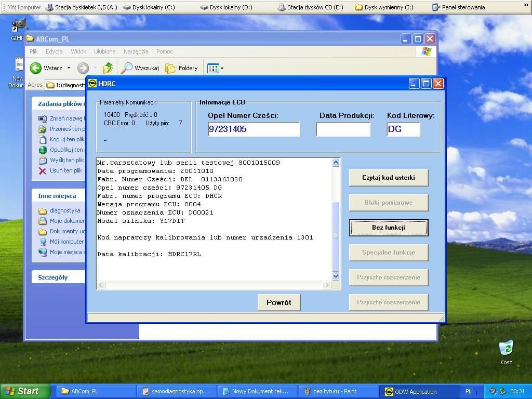Click the Wersja programu ECU: 0004 line

[149, 204]
